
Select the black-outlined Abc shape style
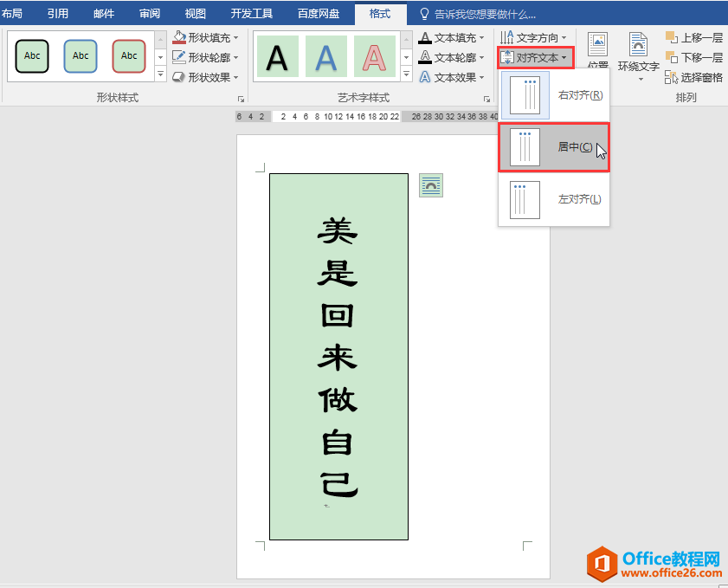(32, 56)
